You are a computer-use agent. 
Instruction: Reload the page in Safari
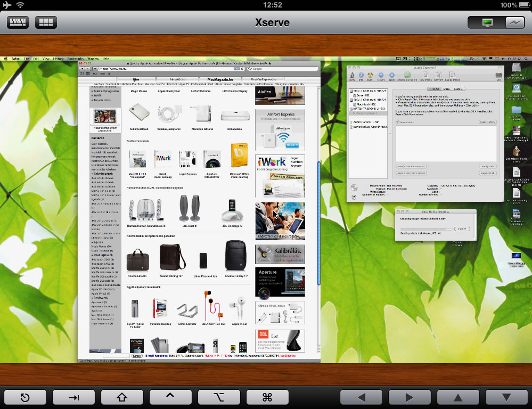[x=242, y=69]
